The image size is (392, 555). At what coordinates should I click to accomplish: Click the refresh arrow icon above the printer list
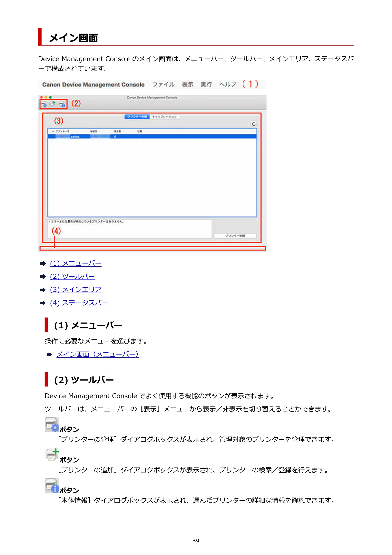pyautogui.click(x=254, y=124)
